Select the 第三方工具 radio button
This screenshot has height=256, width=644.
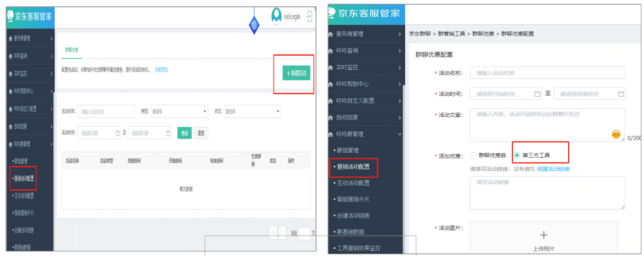point(517,155)
